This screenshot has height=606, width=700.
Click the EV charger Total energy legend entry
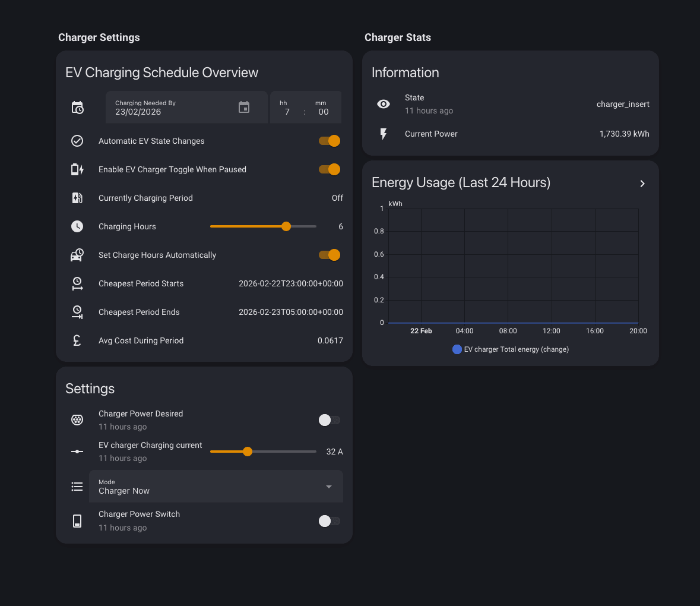(x=511, y=349)
